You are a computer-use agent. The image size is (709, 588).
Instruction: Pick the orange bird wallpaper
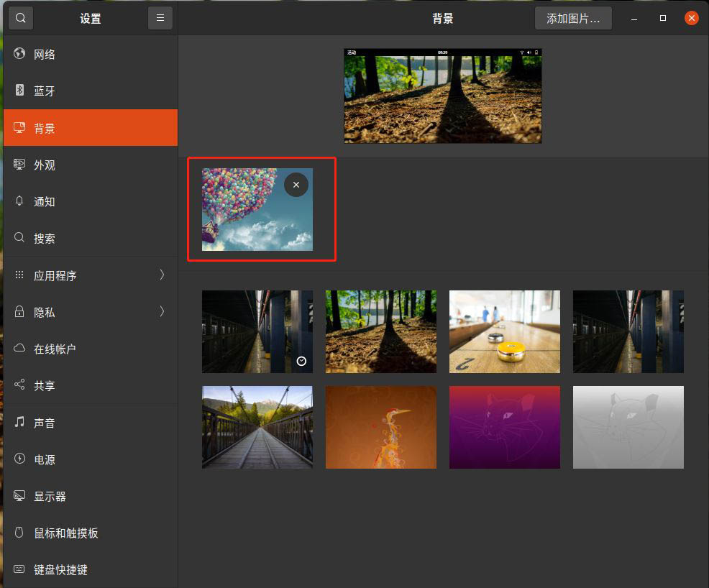[x=380, y=427]
